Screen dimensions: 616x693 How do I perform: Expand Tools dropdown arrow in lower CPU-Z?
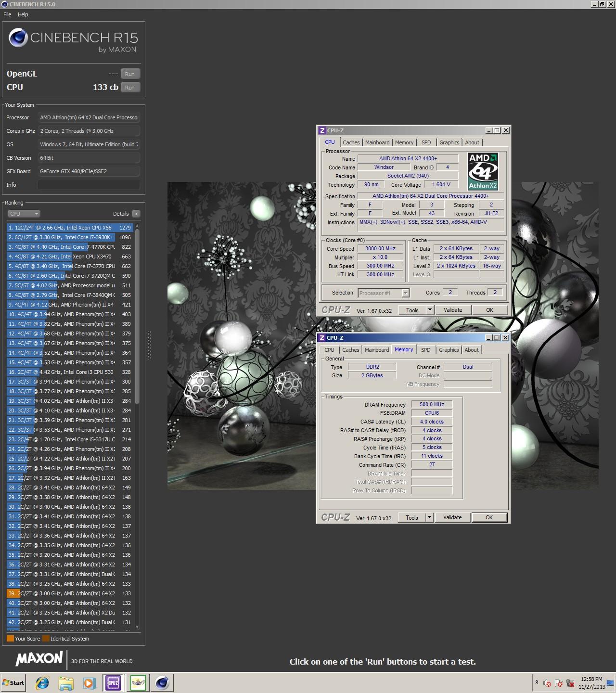(x=429, y=518)
